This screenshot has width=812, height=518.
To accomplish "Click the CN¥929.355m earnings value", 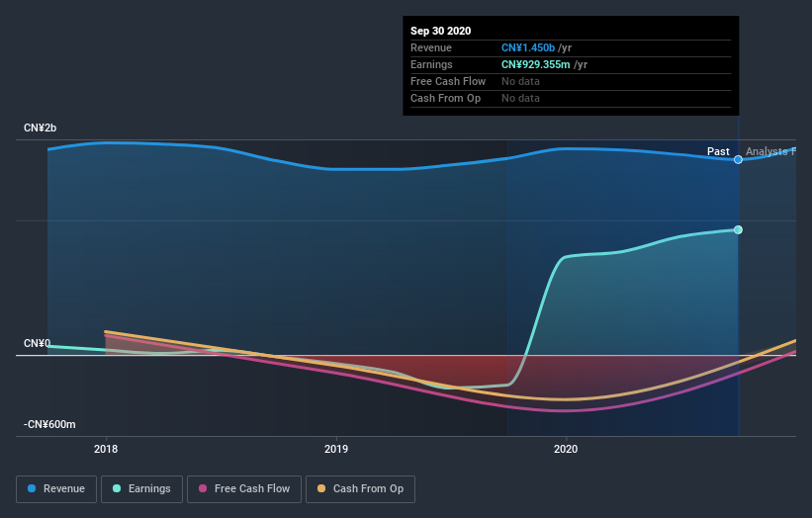I will (x=535, y=64).
